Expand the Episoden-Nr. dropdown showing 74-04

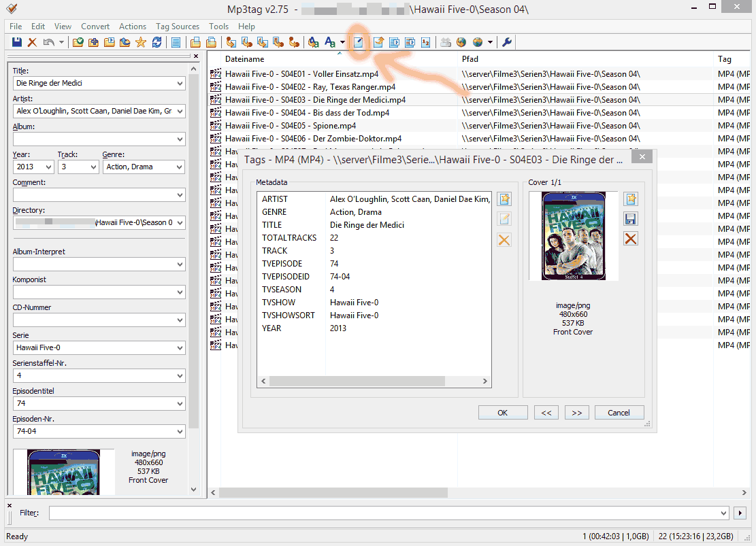(x=180, y=432)
